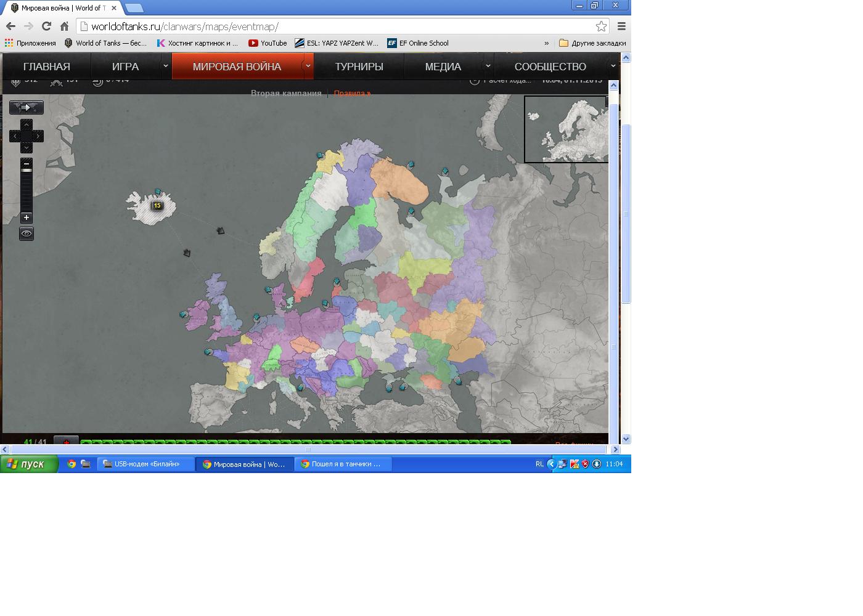The width and height of the screenshot is (863, 616).
Task: Open the МЕДИА menu item
Action: tap(443, 67)
